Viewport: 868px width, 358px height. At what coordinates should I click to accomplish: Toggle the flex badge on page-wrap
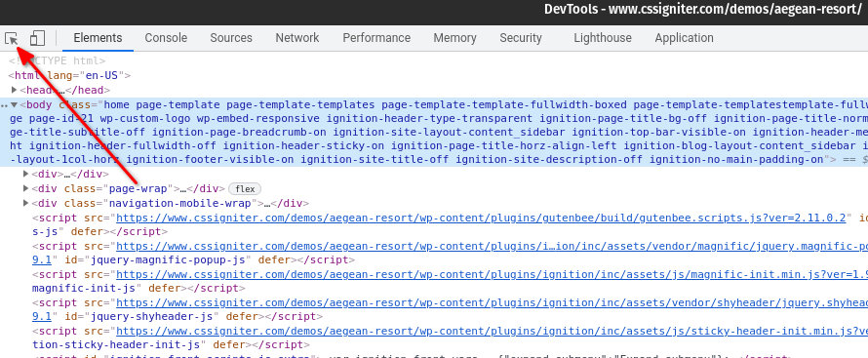245,189
